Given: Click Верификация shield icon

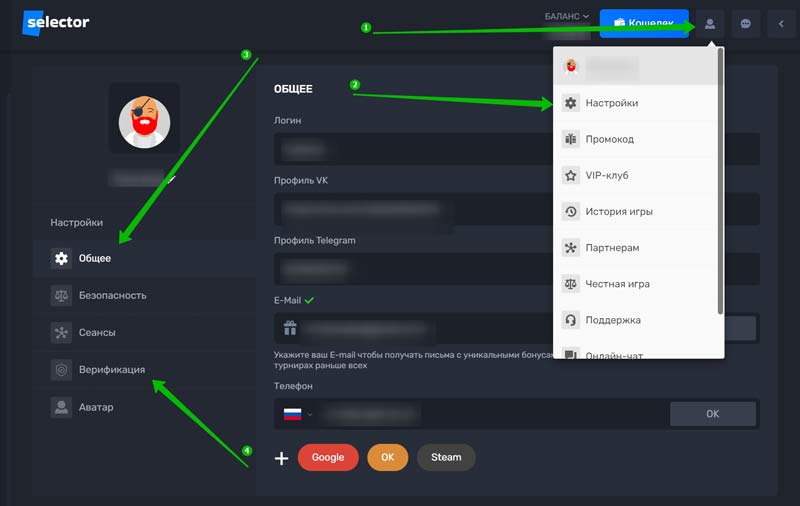Looking at the screenshot, I should point(61,370).
